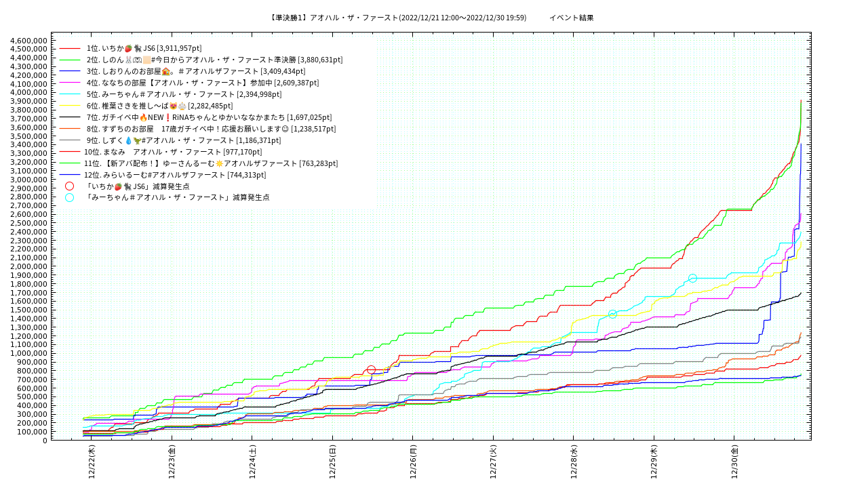Select legend entry 11位 ゆーさんるーむ
This screenshot has width=868, height=488.
pos(211,163)
